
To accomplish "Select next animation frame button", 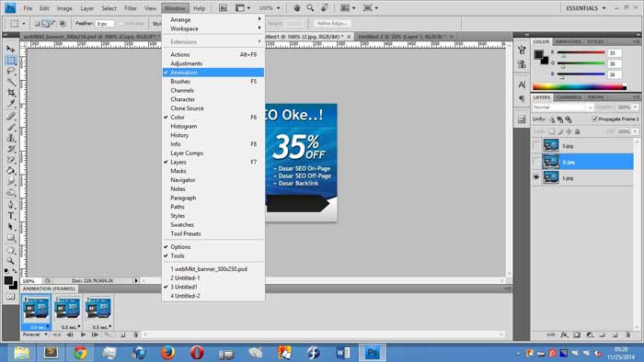I will 96,335.
